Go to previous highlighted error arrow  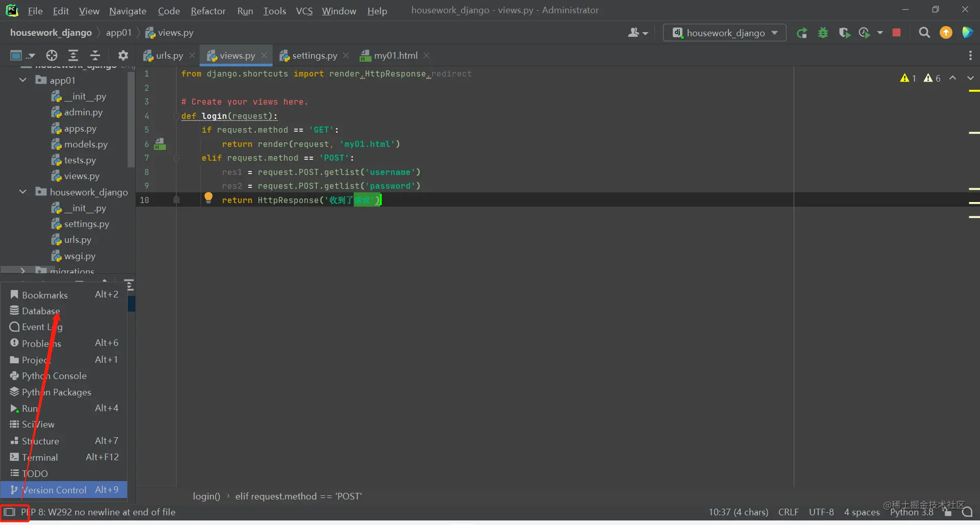[x=952, y=78]
